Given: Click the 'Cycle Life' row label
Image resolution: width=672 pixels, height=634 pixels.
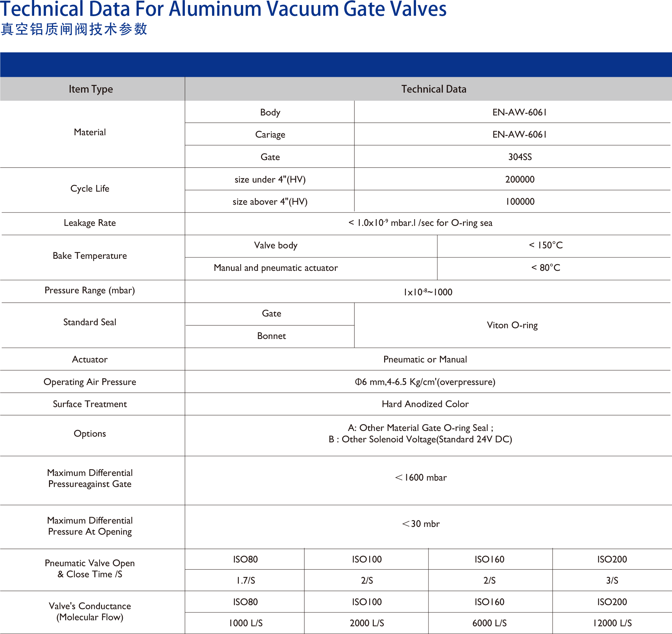Looking at the screenshot, I should pos(90,189).
